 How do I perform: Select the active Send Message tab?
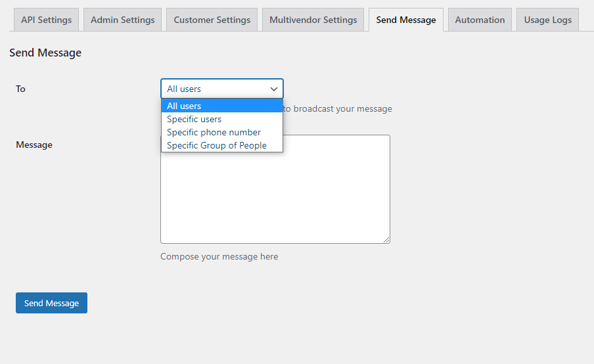pyautogui.click(x=405, y=20)
